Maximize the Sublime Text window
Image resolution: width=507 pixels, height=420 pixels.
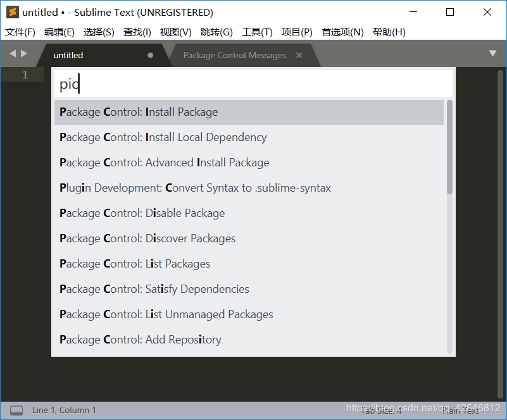point(450,12)
